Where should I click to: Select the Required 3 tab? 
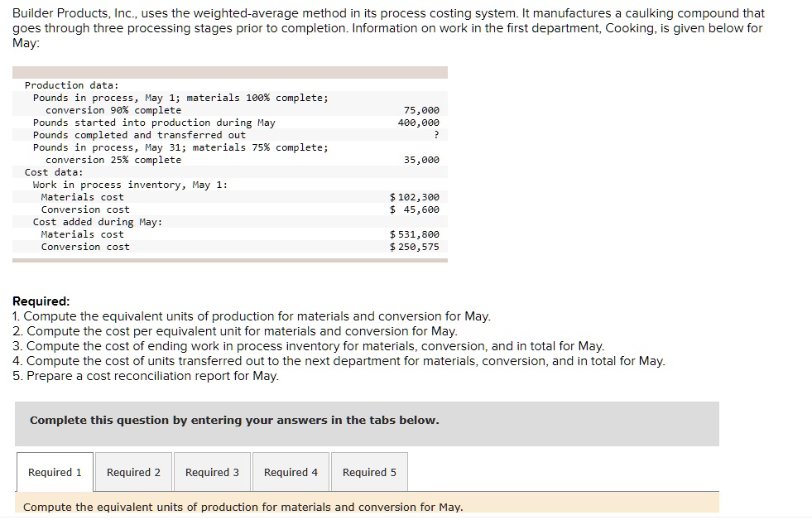click(213, 472)
